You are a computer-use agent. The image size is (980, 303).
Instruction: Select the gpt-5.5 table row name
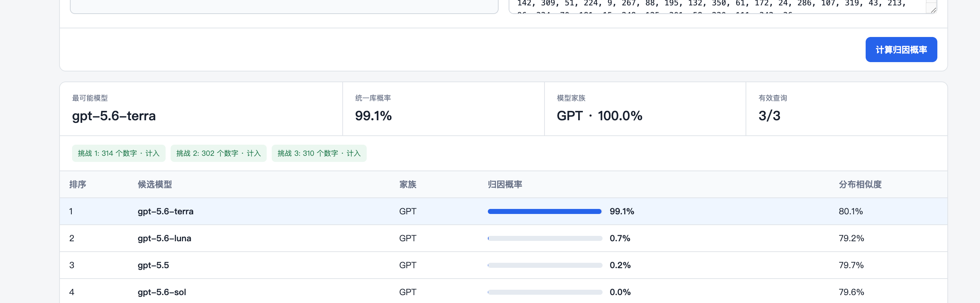pos(153,265)
